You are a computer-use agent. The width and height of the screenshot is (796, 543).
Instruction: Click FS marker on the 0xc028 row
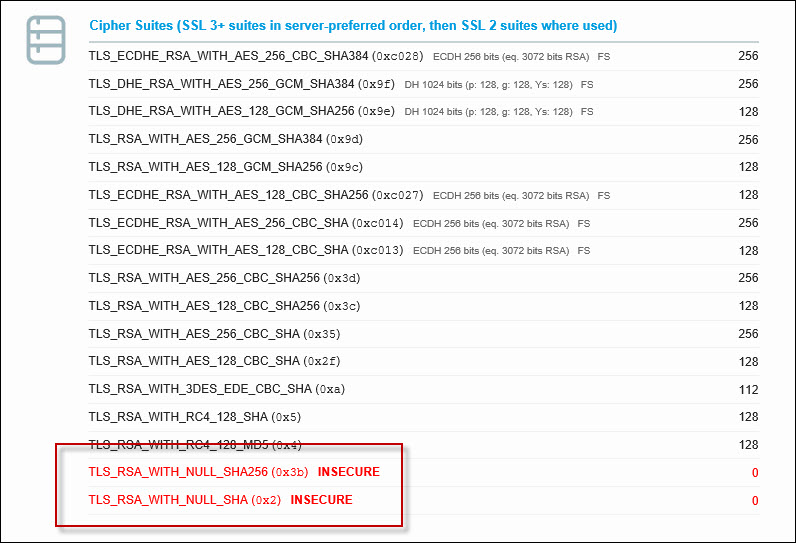pos(604,57)
